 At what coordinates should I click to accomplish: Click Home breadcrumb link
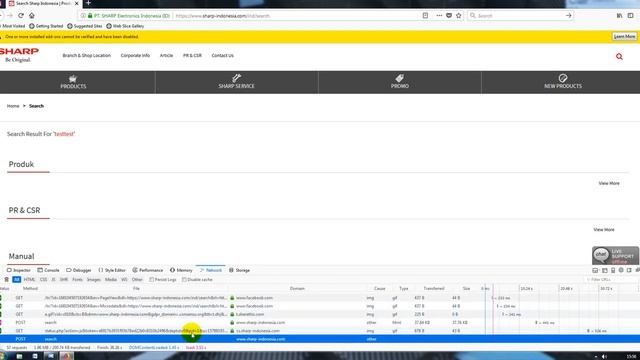pos(13,106)
